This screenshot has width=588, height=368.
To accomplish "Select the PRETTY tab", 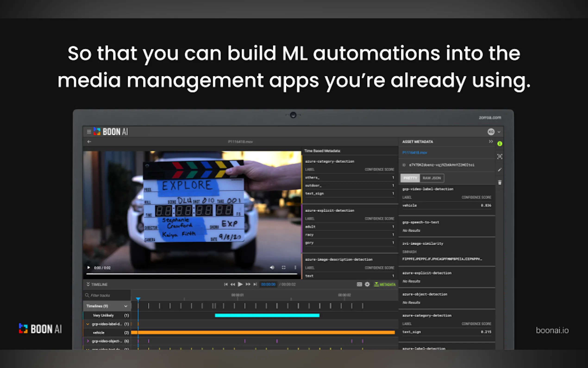I will [x=410, y=178].
